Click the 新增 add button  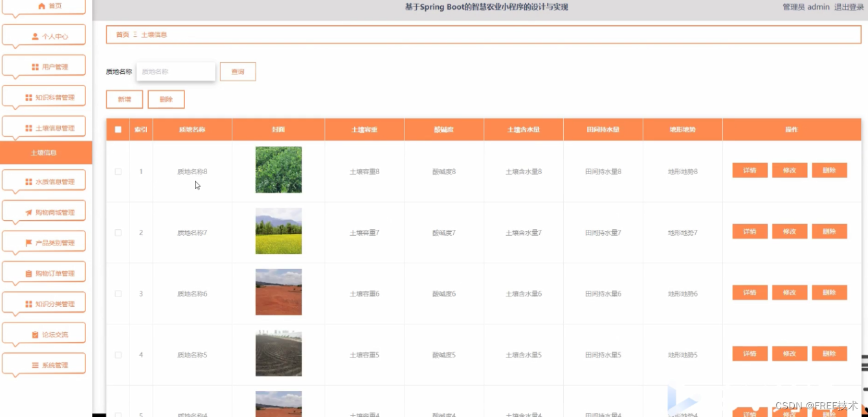(124, 99)
